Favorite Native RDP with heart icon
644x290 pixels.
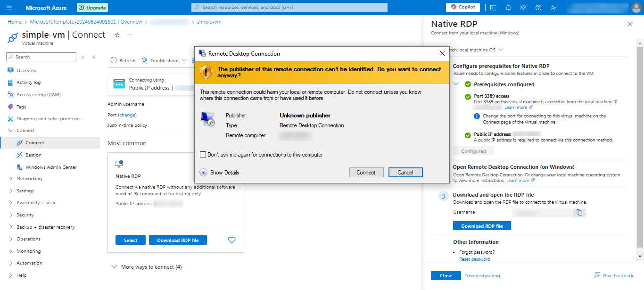coord(231,240)
